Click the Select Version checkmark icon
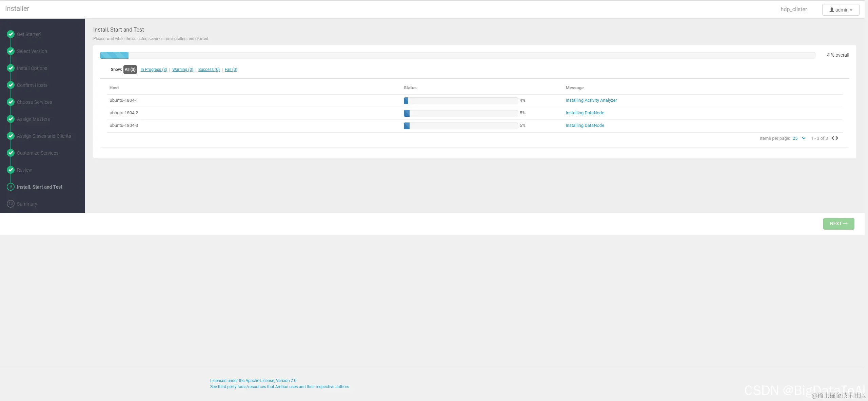 click(x=11, y=51)
